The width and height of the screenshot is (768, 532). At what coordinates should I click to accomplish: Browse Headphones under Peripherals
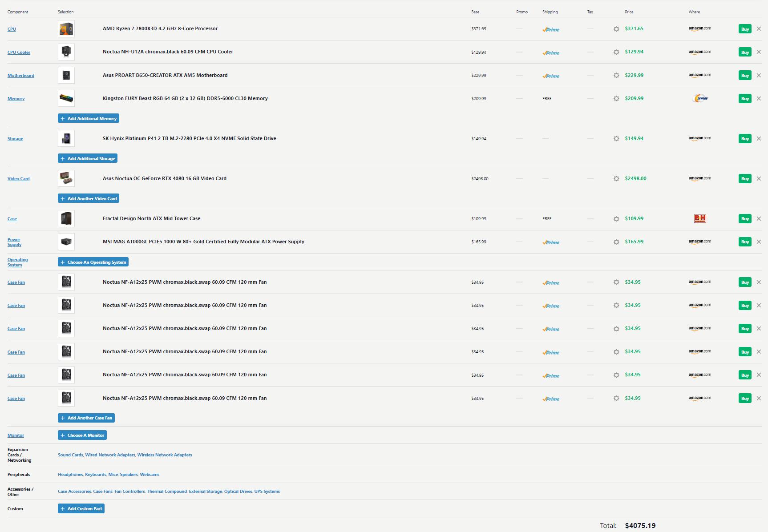pos(70,475)
